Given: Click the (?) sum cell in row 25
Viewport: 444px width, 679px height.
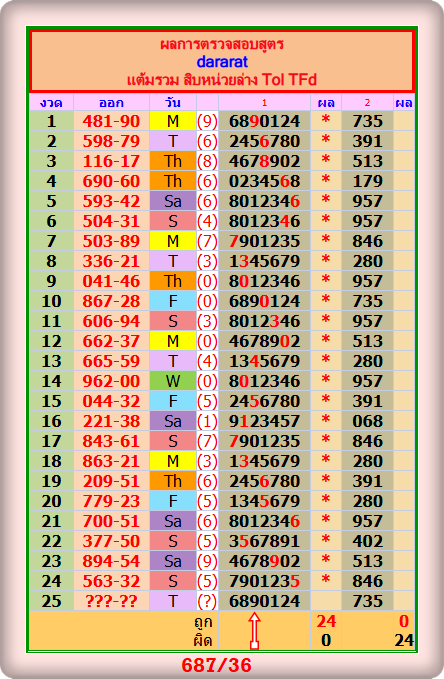Looking at the screenshot, I should pos(207,601).
